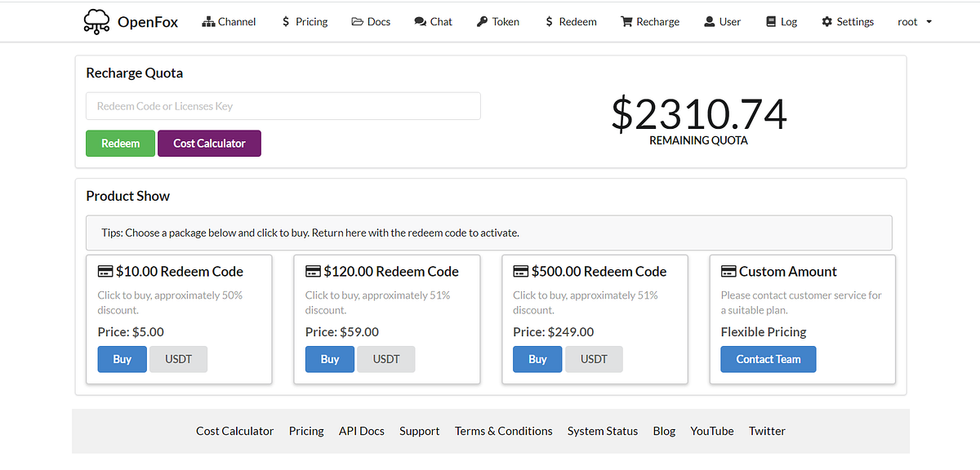980x470 pixels.
Task: Open the Redeem menu item
Action: 571,21
